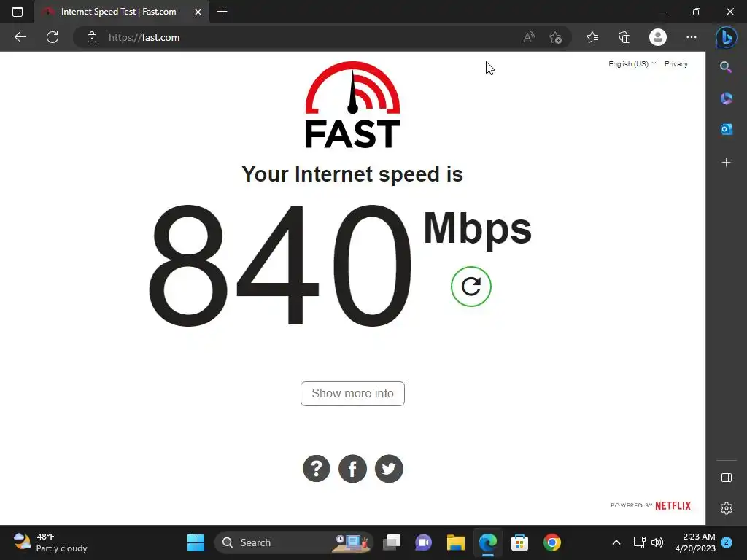Launch Google Chrome from the taskbar
Screen dimensions: 747x560
coord(552,542)
